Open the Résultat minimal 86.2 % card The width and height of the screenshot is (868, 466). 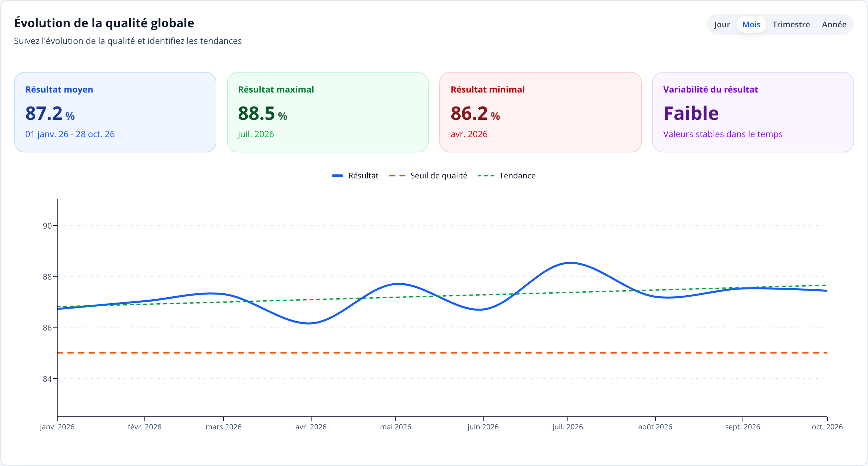[540, 112]
